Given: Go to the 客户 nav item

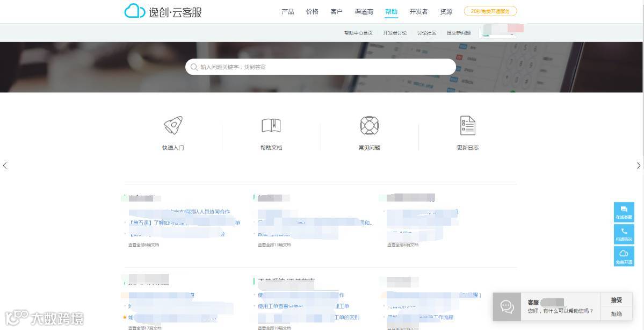Looking at the screenshot, I should [336, 12].
